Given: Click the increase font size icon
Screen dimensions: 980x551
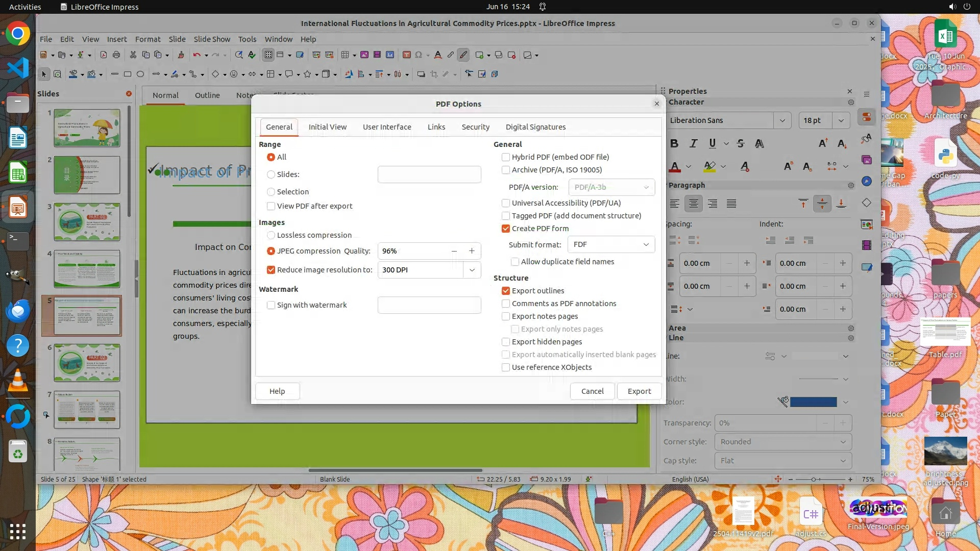Looking at the screenshot, I should (823, 143).
